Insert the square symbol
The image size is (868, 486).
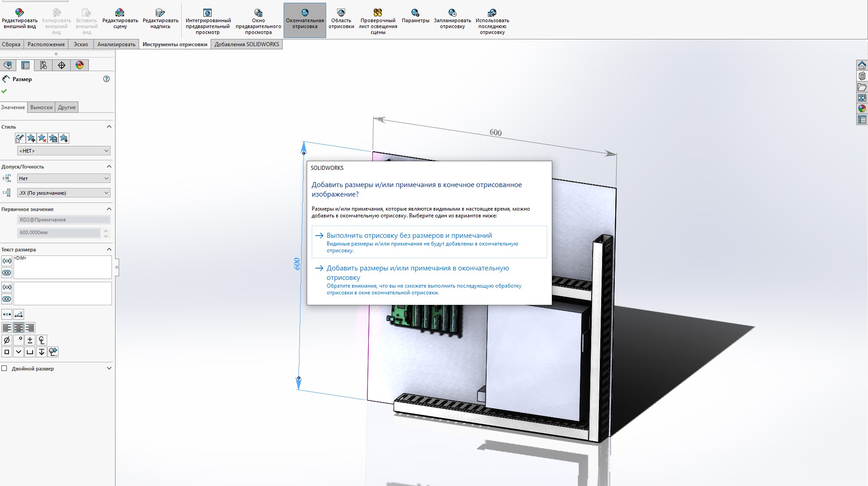click(7, 352)
